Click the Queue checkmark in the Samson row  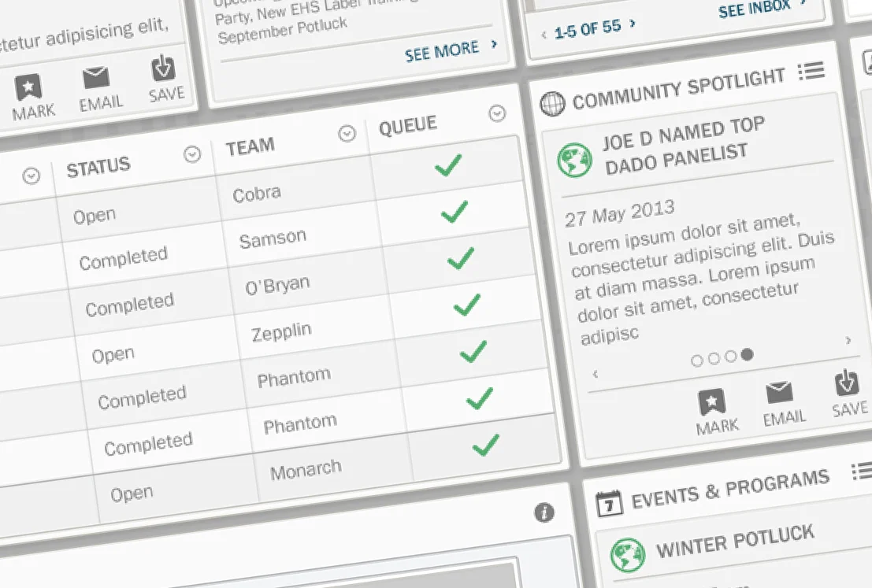pyautogui.click(x=455, y=212)
